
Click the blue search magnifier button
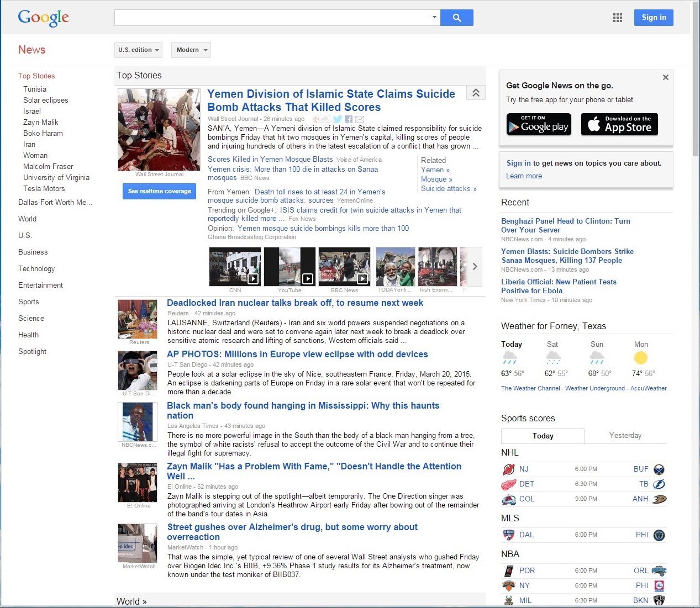(456, 18)
